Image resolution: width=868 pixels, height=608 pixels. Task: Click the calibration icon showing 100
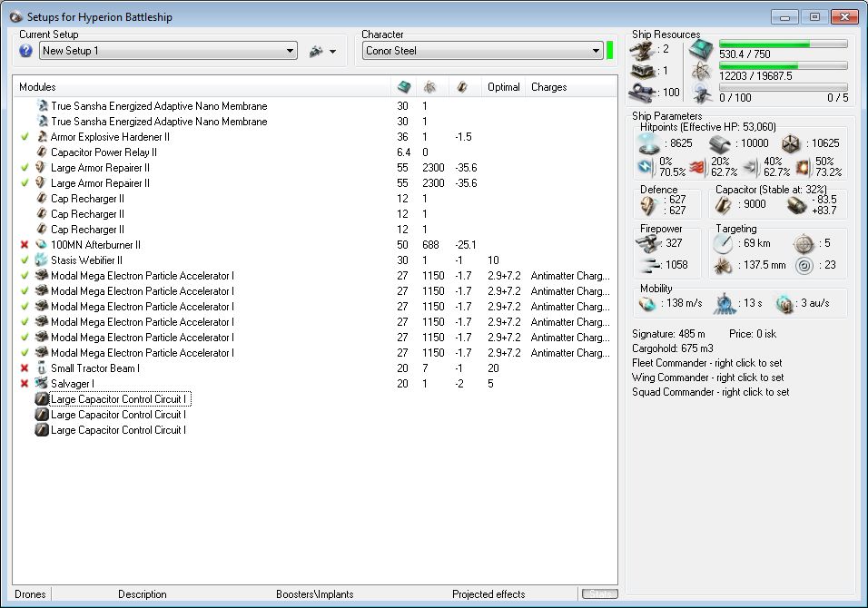tap(642, 92)
